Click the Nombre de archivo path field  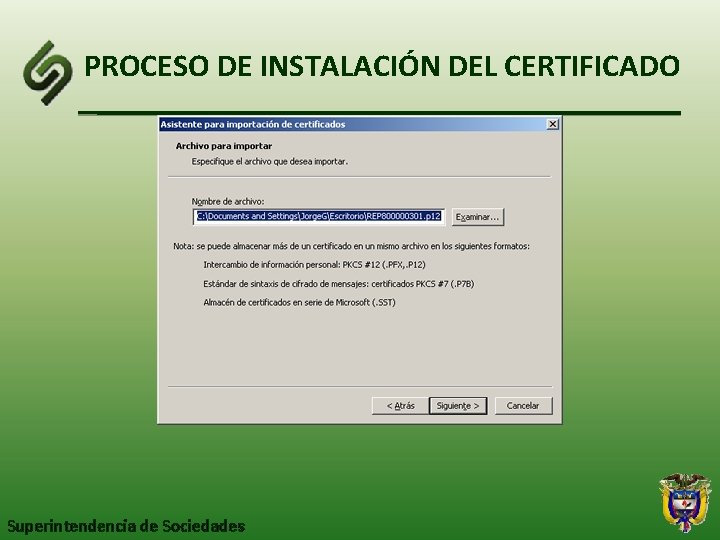pos(319,217)
